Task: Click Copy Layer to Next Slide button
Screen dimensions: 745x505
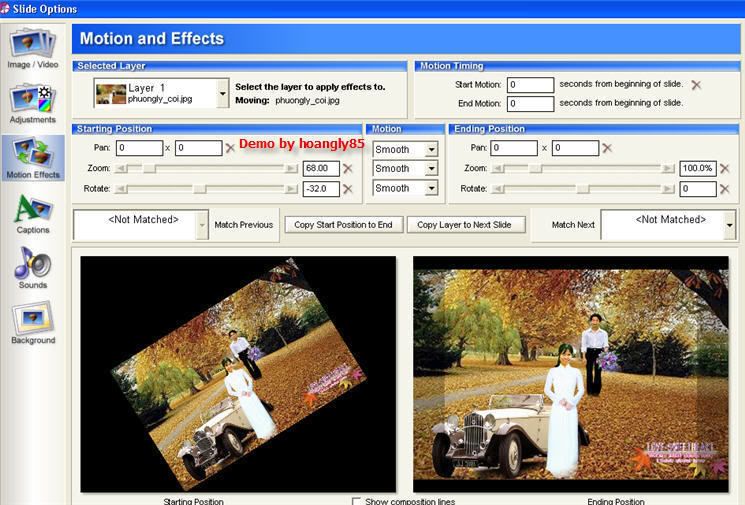Action: click(466, 225)
